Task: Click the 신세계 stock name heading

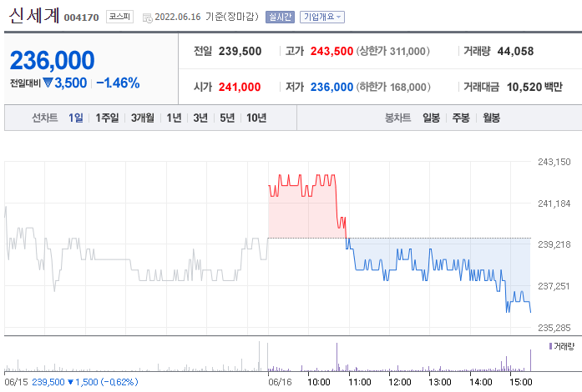Action: pos(34,16)
